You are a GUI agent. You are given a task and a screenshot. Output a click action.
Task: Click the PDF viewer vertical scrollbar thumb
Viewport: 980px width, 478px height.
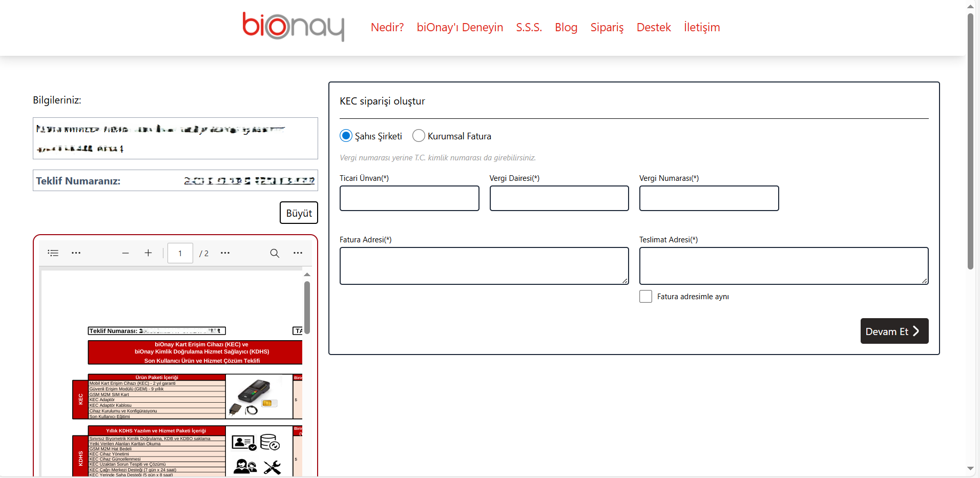pyautogui.click(x=307, y=307)
